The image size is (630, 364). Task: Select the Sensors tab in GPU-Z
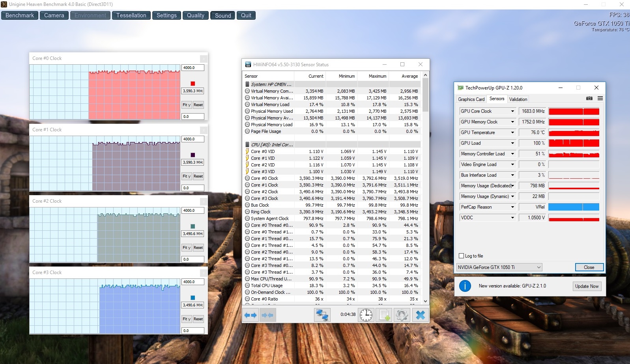[x=497, y=99]
